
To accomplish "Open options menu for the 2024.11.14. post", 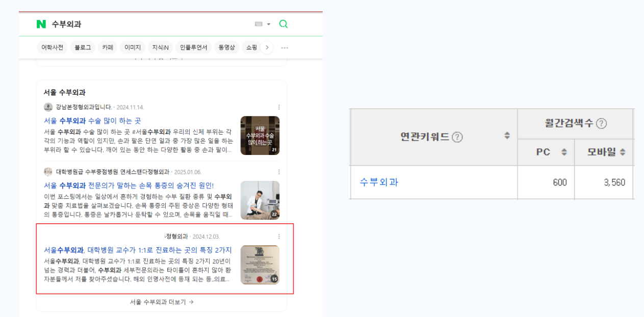I will click(279, 107).
